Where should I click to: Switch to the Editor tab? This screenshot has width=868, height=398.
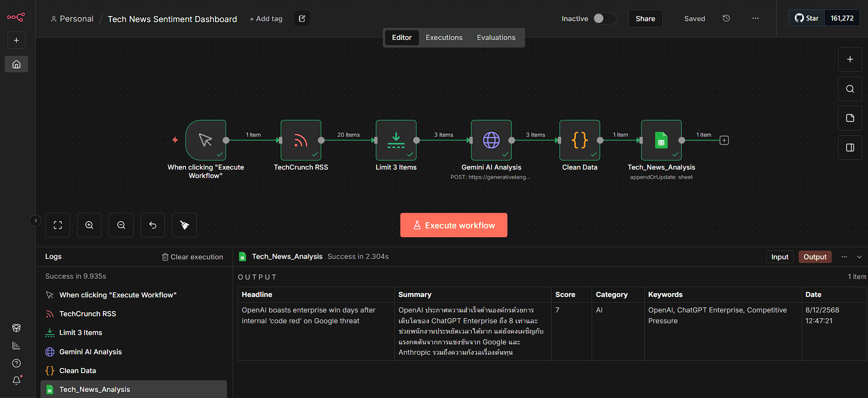tap(402, 38)
